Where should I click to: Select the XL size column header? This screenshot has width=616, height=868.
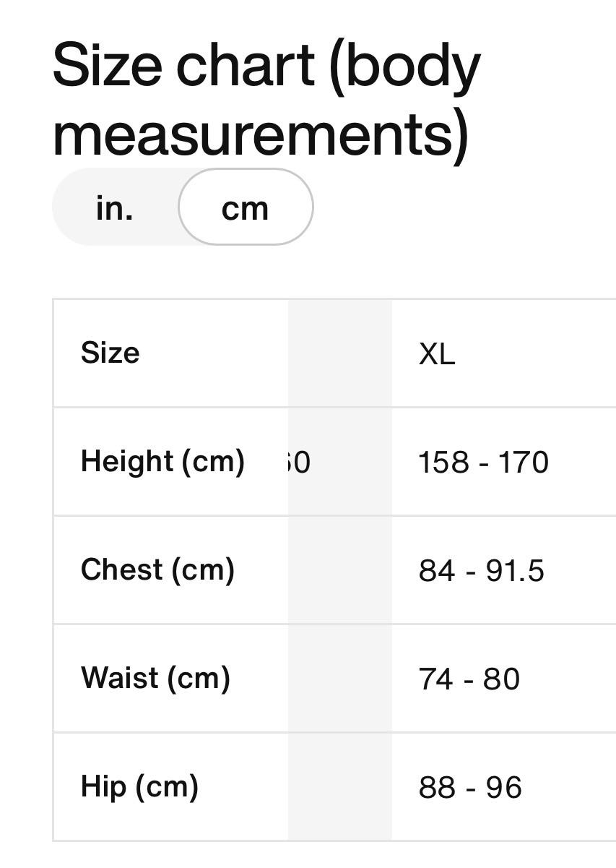pos(437,354)
